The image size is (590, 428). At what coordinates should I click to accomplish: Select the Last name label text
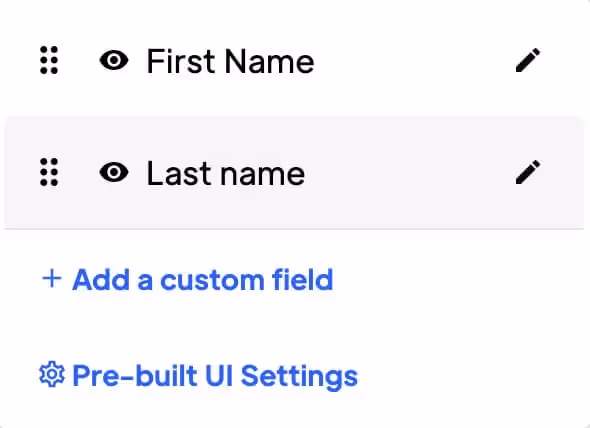[226, 173]
